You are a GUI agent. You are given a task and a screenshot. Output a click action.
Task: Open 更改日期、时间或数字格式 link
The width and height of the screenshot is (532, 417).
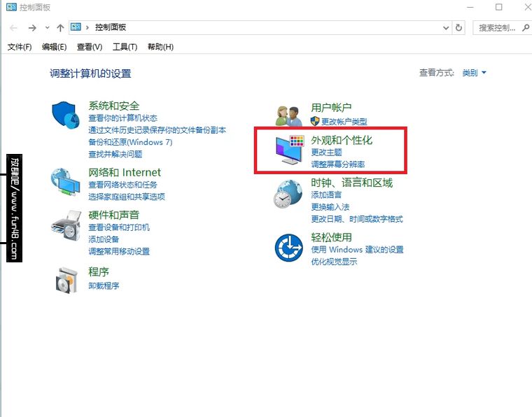357,219
